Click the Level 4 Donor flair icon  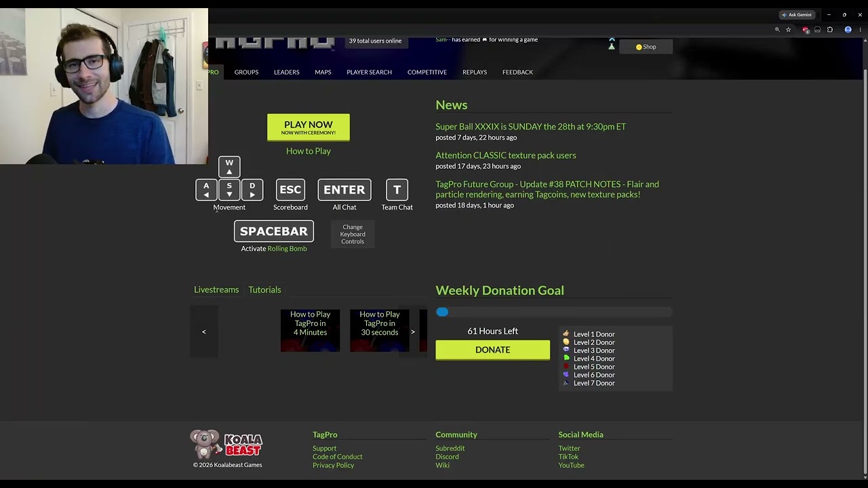pos(566,359)
